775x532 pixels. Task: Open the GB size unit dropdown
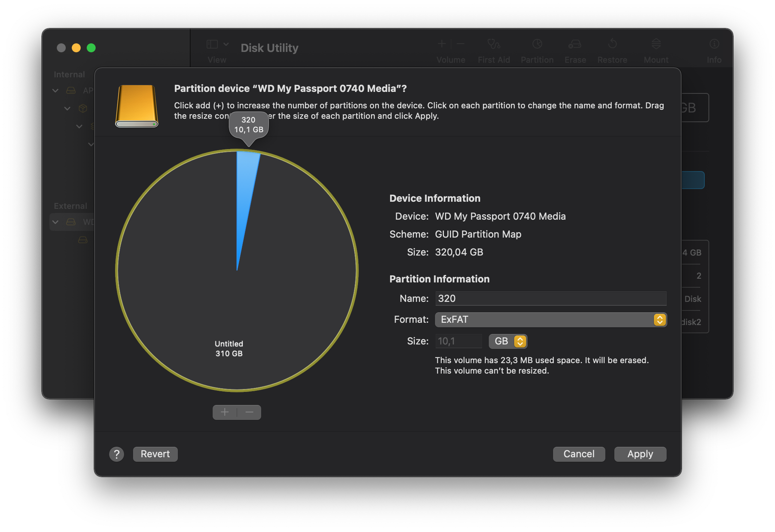[508, 341]
